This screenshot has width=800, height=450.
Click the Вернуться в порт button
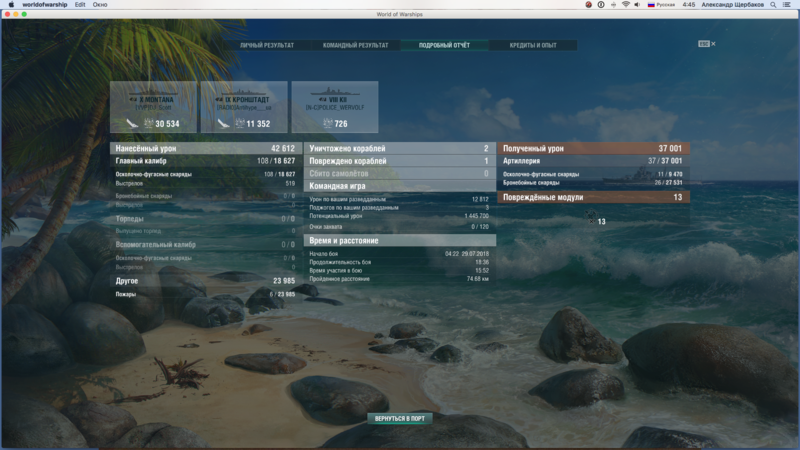coord(399,418)
